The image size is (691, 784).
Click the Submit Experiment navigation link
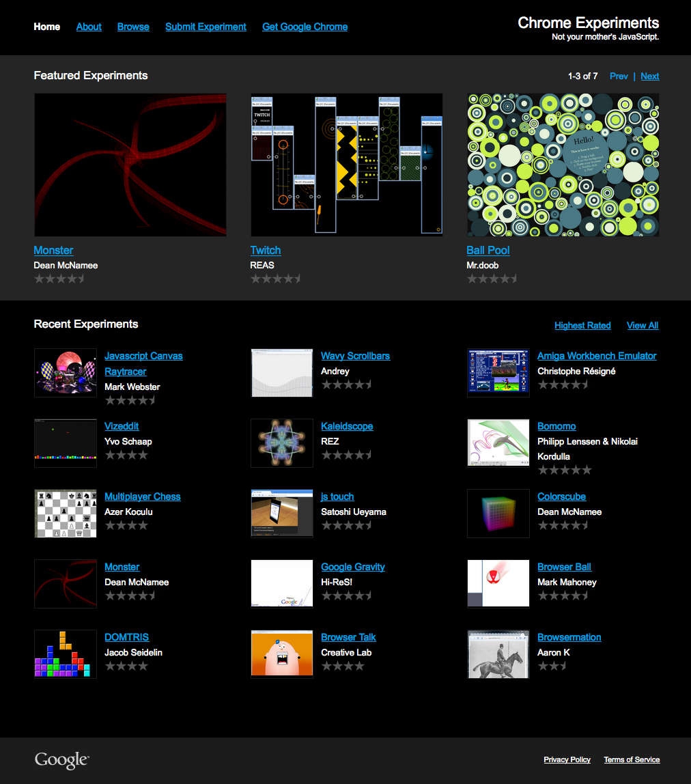point(206,27)
